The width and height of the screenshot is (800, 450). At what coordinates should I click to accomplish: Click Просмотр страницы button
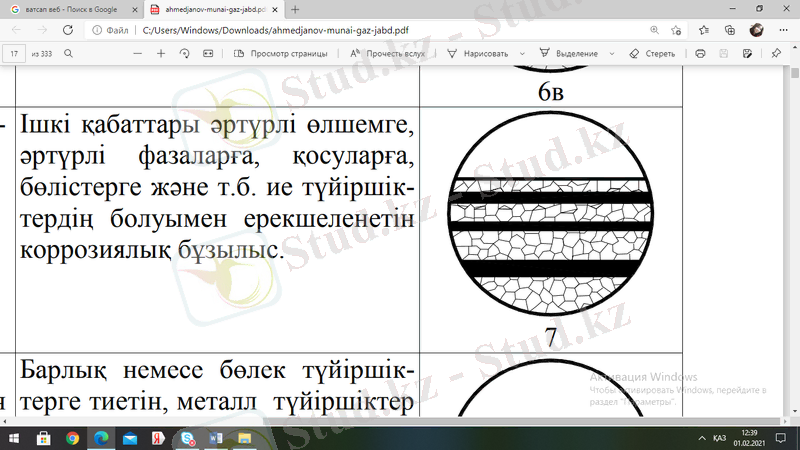281,54
